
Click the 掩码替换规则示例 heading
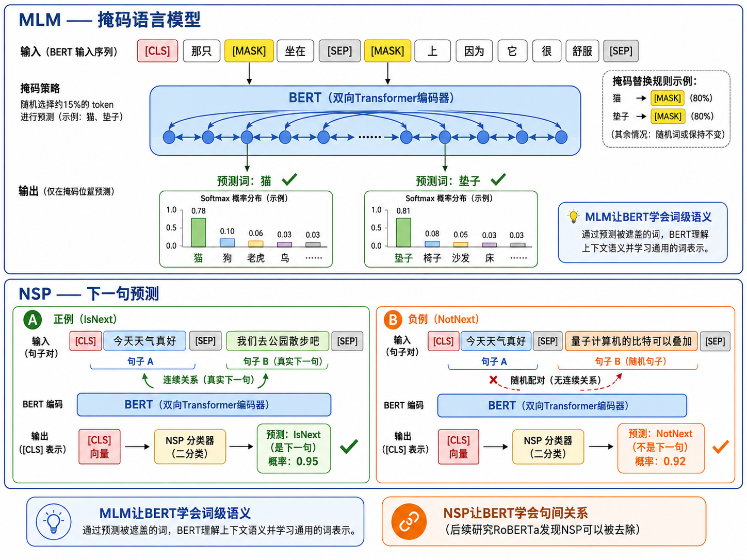(655, 81)
